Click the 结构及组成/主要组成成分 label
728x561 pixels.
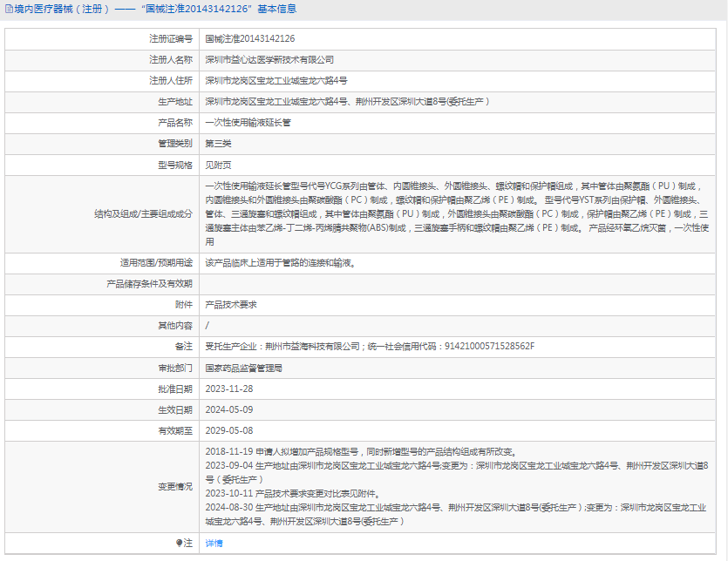pyautogui.click(x=143, y=214)
